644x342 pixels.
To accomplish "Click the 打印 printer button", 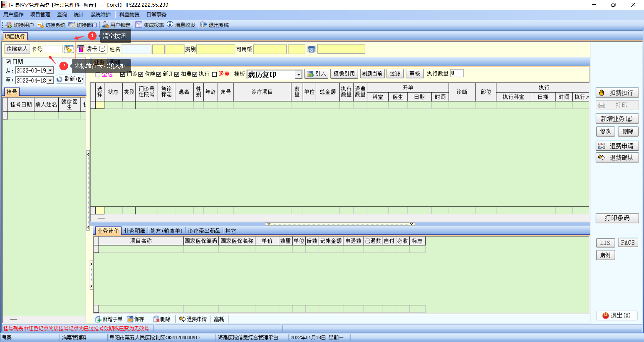I will [x=617, y=106].
